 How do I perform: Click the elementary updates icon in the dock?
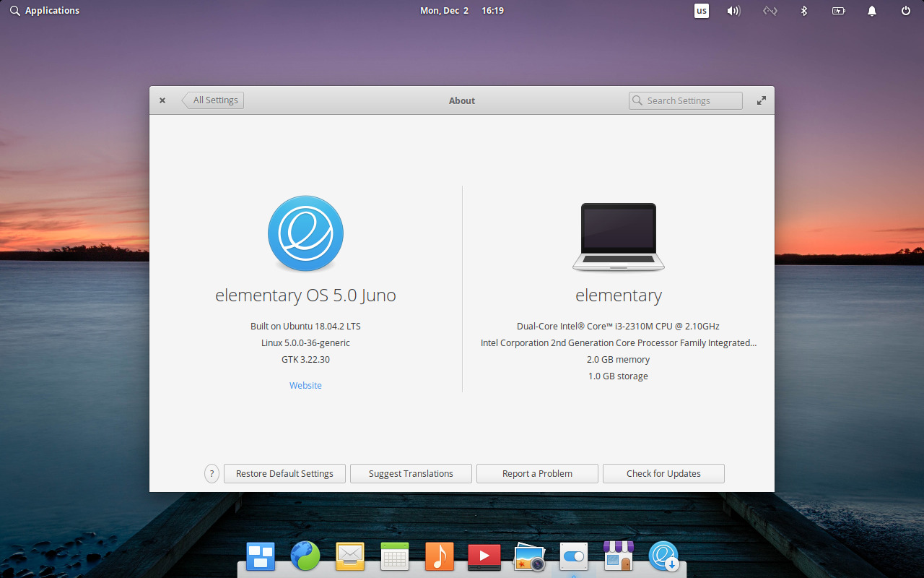[663, 556]
